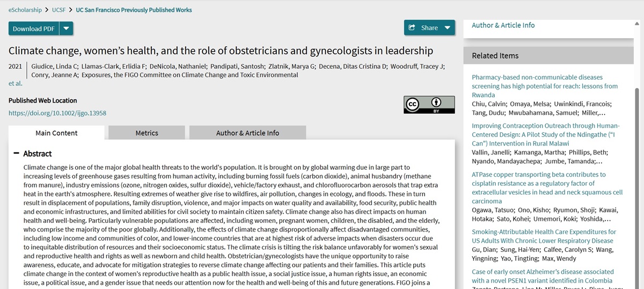
Task: Select the Main Content tab
Action: point(56,133)
